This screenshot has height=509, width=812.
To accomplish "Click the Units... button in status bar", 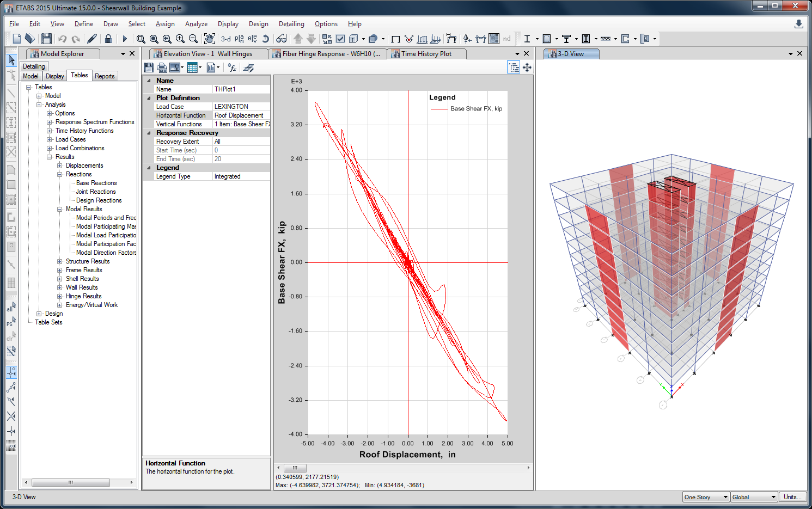I will (792, 497).
